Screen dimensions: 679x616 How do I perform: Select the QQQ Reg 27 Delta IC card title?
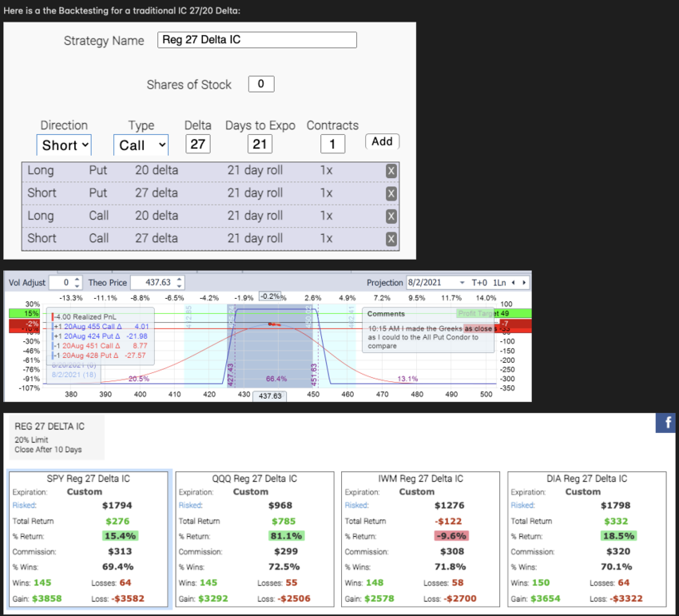click(255, 479)
